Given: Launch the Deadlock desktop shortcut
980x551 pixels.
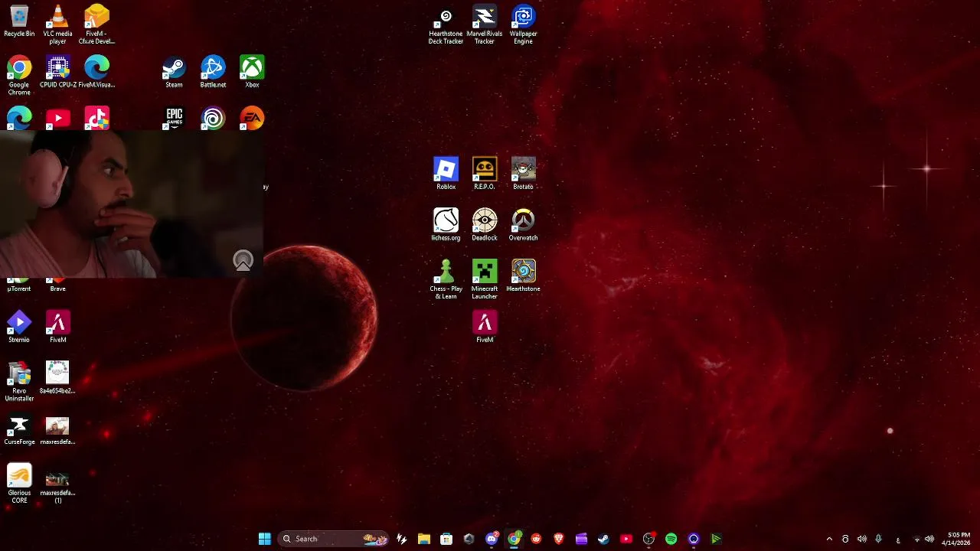Looking at the screenshot, I should 484,224.
